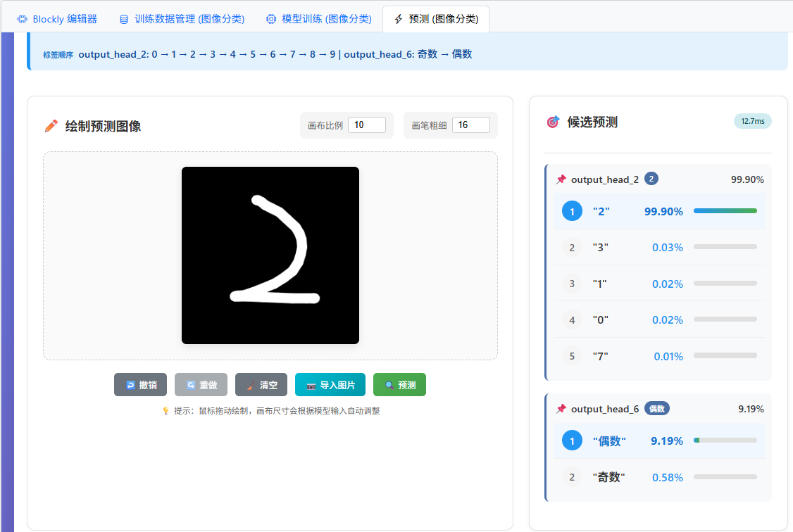Click rank circle 1 beside "2"
793x532 pixels.
point(572,211)
